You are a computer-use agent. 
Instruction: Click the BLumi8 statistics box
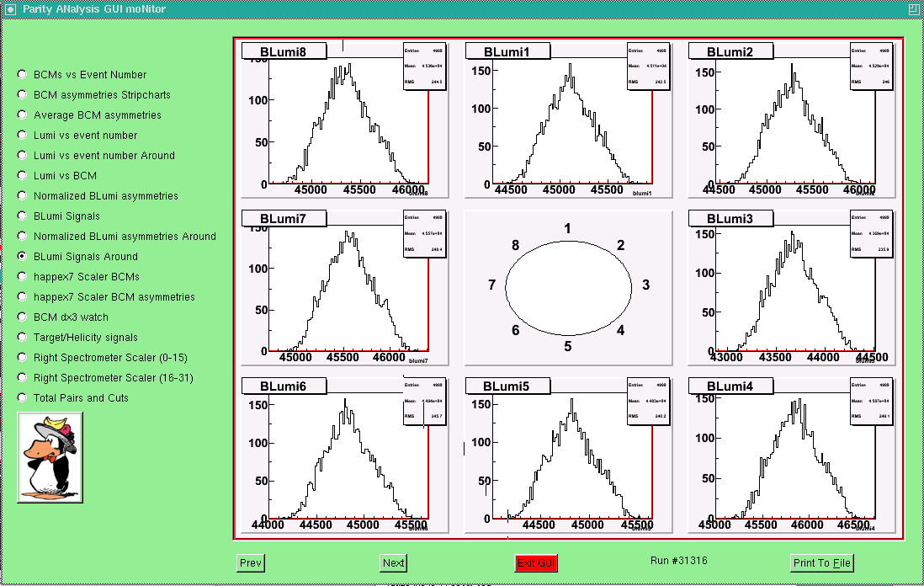click(x=424, y=66)
